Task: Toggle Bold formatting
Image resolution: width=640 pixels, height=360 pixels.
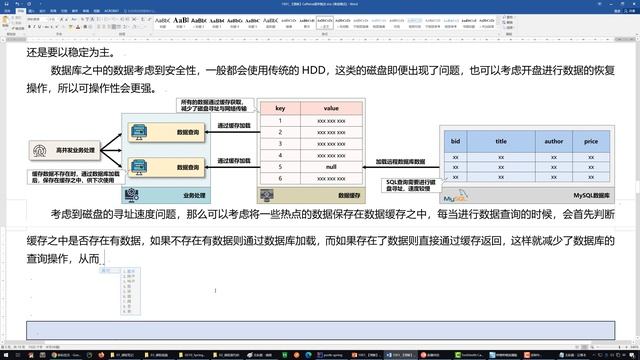Action: click(x=29, y=27)
